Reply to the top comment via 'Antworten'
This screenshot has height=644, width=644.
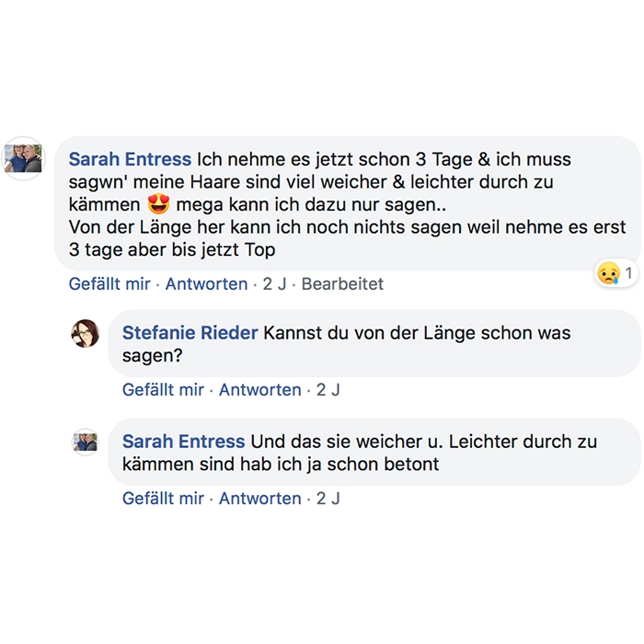(206, 284)
